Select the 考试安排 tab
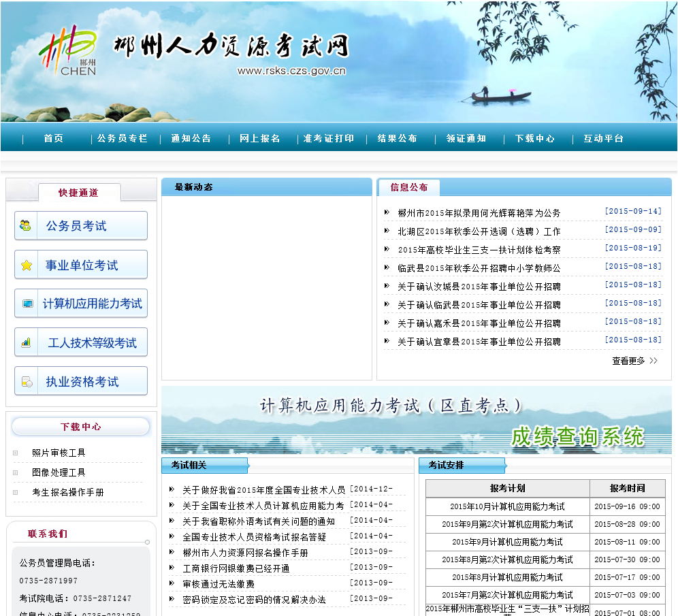This screenshot has height=616, width=678. click(462, 465)
